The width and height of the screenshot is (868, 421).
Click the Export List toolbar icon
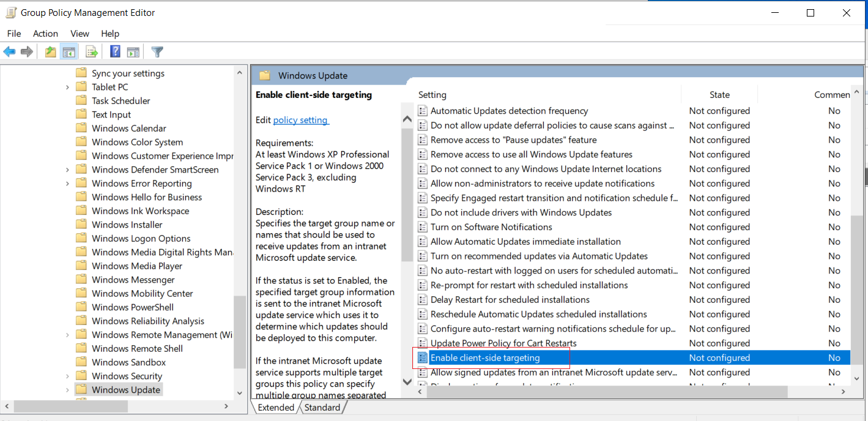tap(92, 52)
